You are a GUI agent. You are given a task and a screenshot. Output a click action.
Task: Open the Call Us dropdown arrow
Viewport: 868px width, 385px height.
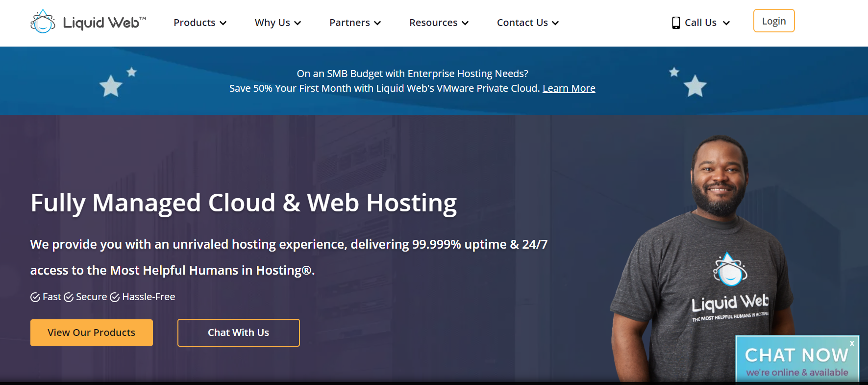coord(726,23)
